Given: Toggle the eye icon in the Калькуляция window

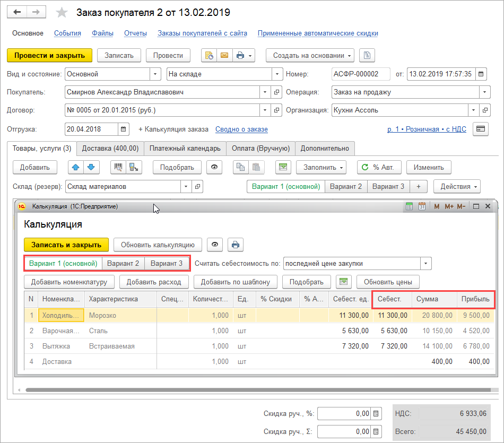Looking at the screenshot, I should tap(214, 245).
